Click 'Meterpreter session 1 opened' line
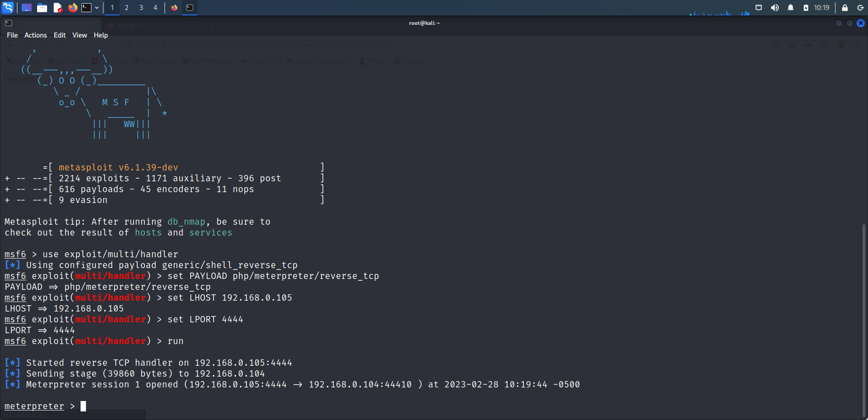868x420 pixels. (x=292, y=384)
